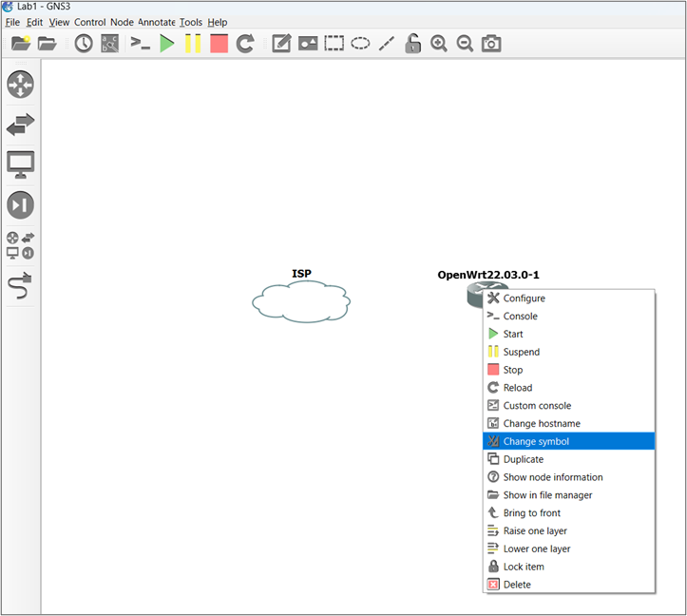This screenshot has height=616, width=687.
Task: Open the View menu
Action: tap(59, 22)
